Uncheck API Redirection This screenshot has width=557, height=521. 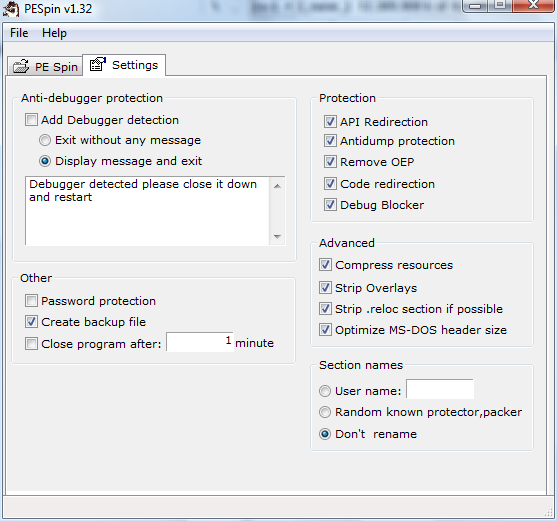[330, 122]
